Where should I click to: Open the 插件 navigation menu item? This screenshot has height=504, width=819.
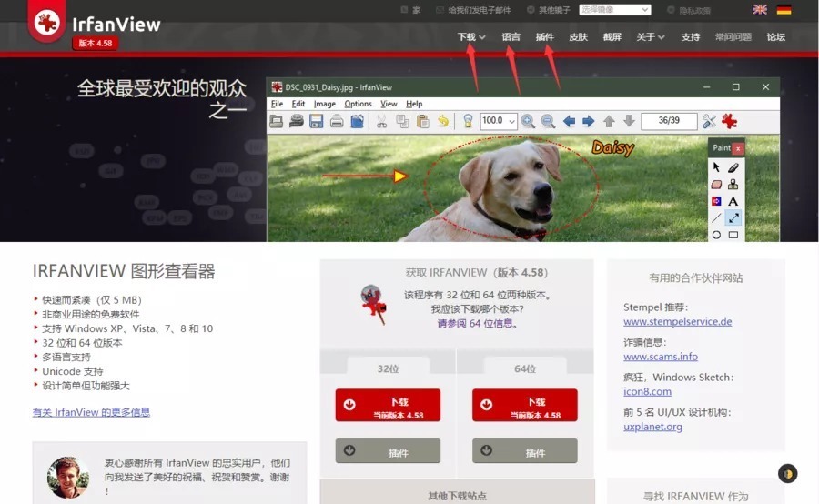[x=544, y=37]
